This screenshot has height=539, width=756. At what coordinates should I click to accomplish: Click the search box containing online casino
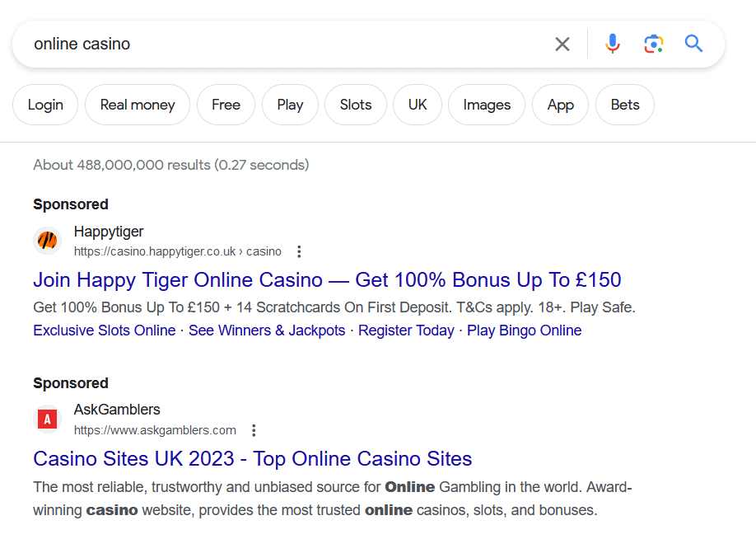pyautogui.click(x=280, y=45)
